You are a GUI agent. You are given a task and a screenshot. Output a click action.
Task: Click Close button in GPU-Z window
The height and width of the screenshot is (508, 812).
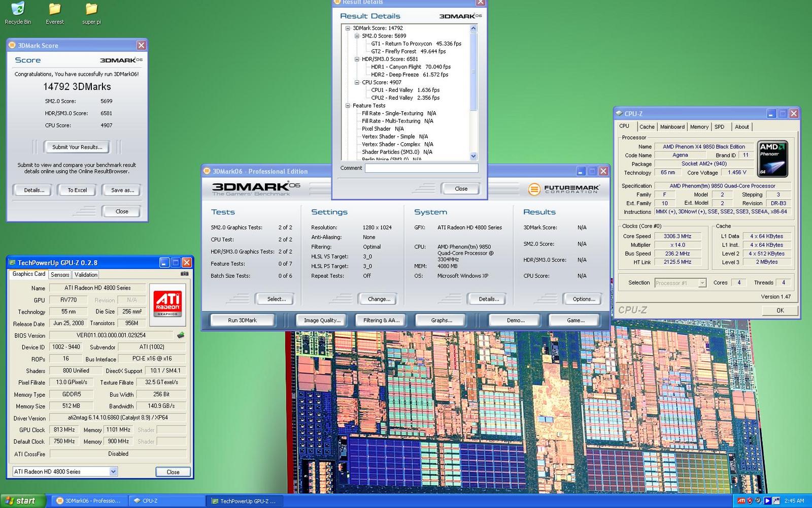coord(173,472)
